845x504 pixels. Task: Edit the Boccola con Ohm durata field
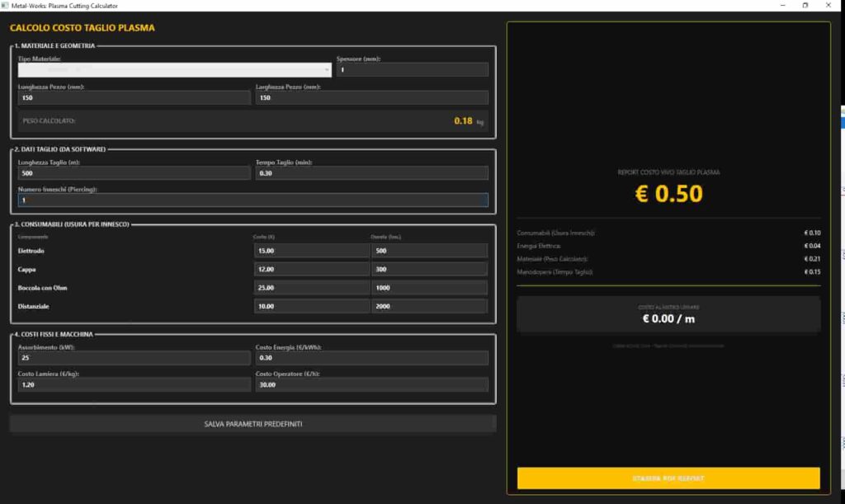coord(429,288)
